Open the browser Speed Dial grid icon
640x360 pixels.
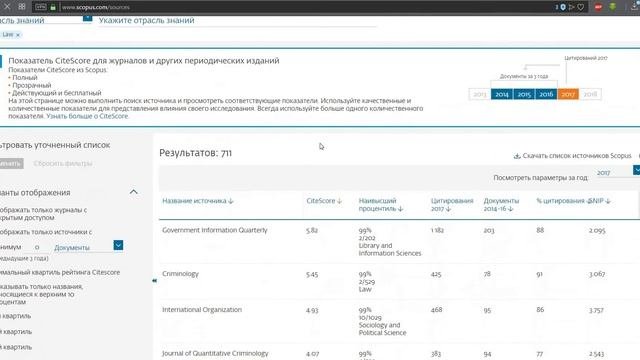pyautogui.click(x=22, y=7)
